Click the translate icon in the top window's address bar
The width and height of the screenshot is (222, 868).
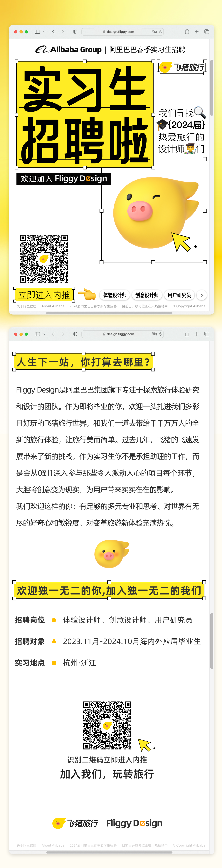coord(154,32)
